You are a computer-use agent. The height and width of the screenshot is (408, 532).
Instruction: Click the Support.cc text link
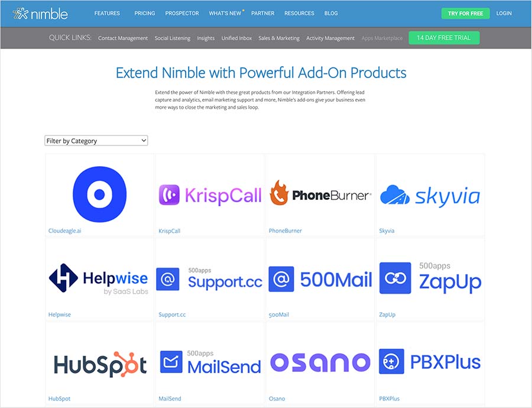point(173,315)
